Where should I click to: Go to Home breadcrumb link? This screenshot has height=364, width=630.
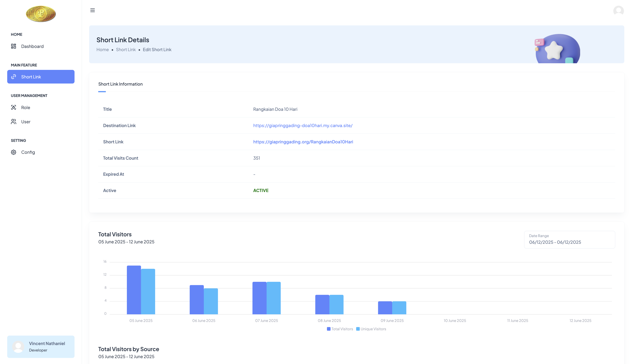[x=102, y=49]
